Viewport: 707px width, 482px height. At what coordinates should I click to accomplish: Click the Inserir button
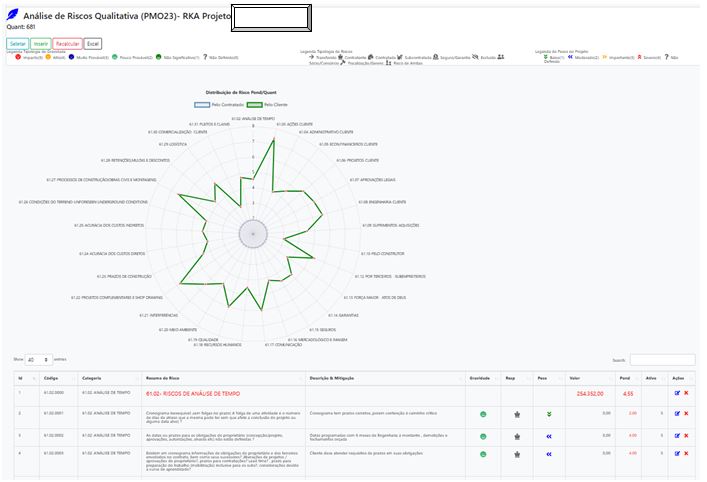click(40, 44)
